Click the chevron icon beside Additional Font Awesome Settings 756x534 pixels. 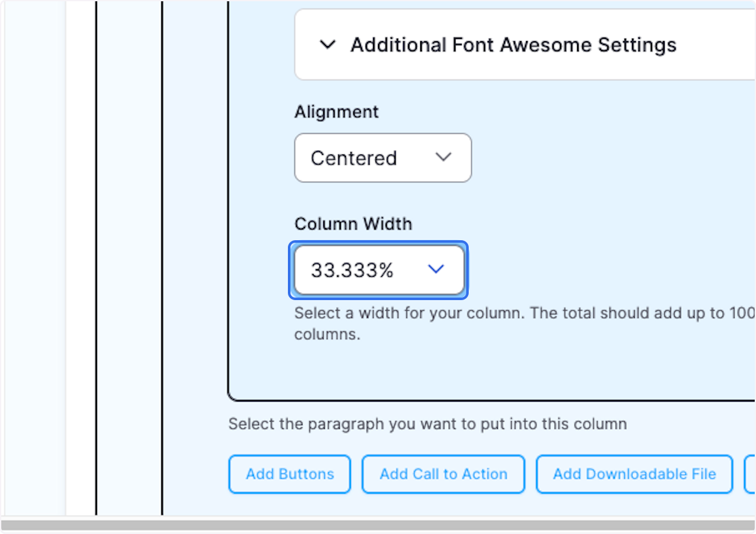point(328,45)
